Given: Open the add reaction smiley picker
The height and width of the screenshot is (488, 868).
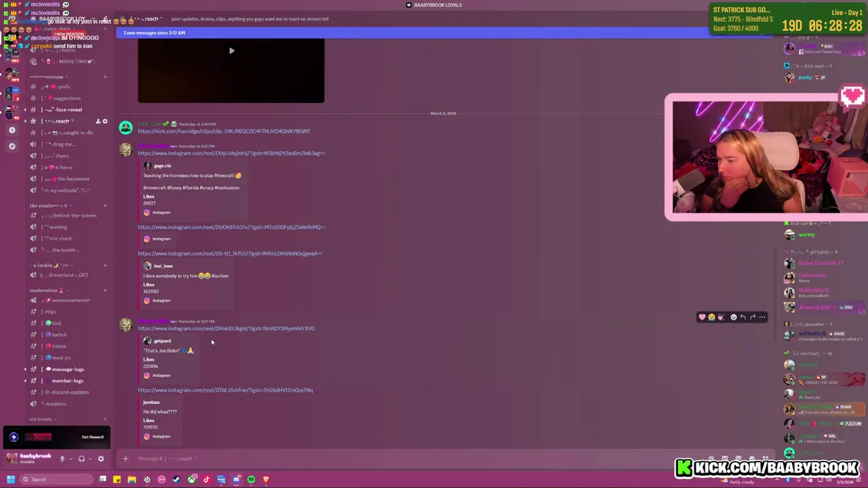Looking at the screenshot, I should click(x=733, y=317).
